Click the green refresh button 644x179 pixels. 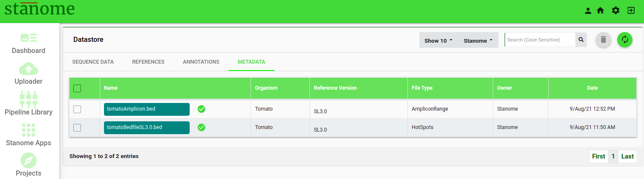(625, 40)
